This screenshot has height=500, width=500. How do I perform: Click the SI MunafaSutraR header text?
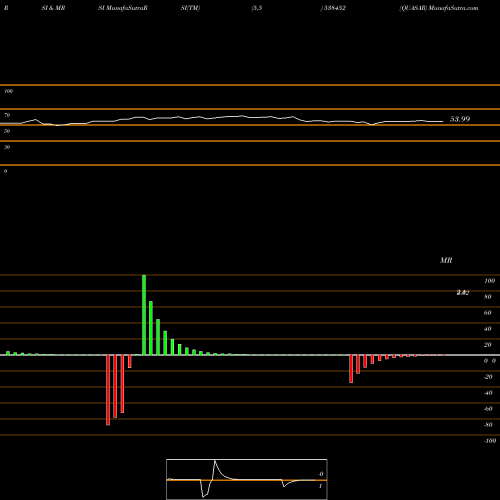(x=123, y=8)
